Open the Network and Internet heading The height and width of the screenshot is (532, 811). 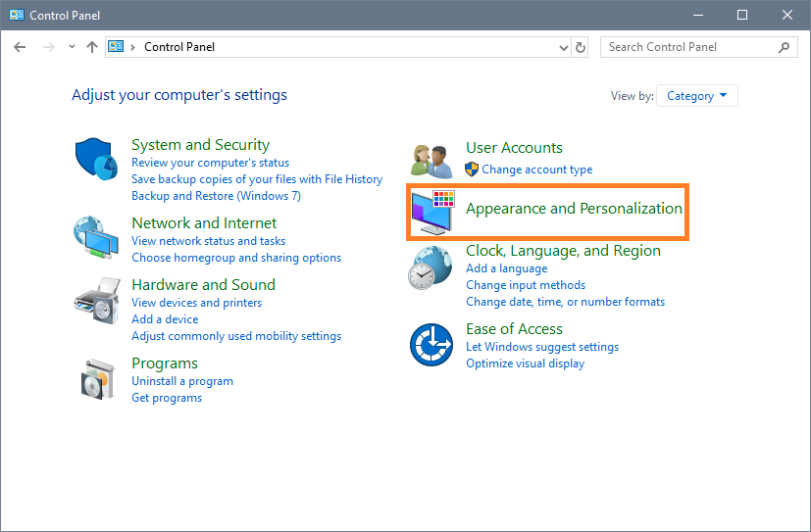pos(204,223)
